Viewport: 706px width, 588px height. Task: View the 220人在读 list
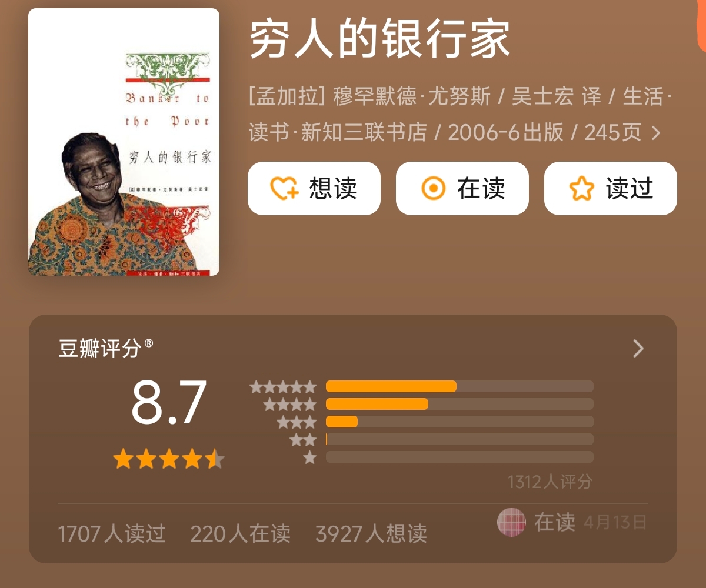(x=240, y=534)
